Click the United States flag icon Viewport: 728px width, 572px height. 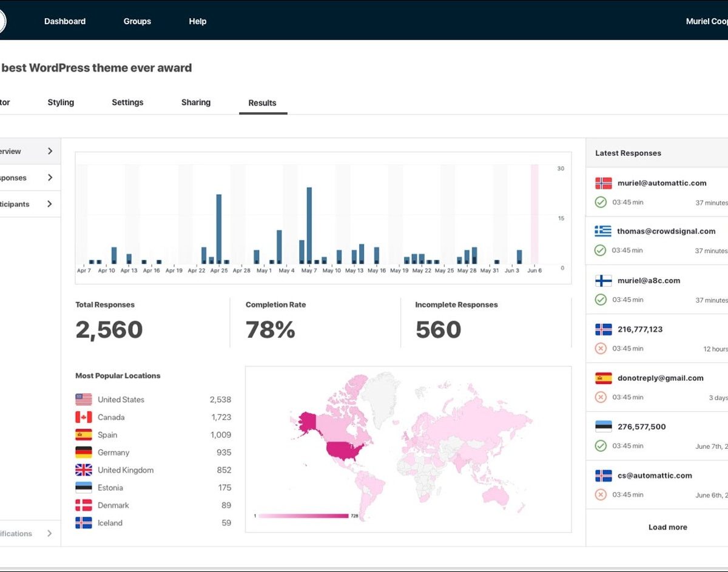83,399
